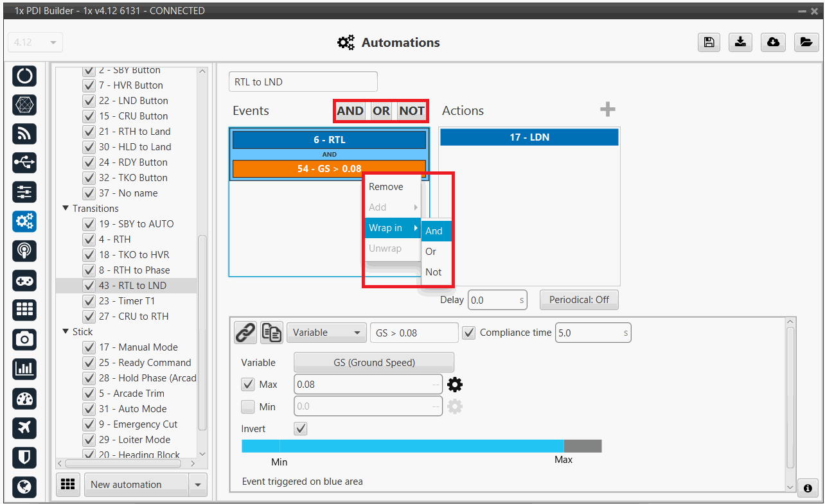This screenshot has width=825, height=504.
Task: Expand the New automation dropdown arrow
Action: click(x=197, y=485)
